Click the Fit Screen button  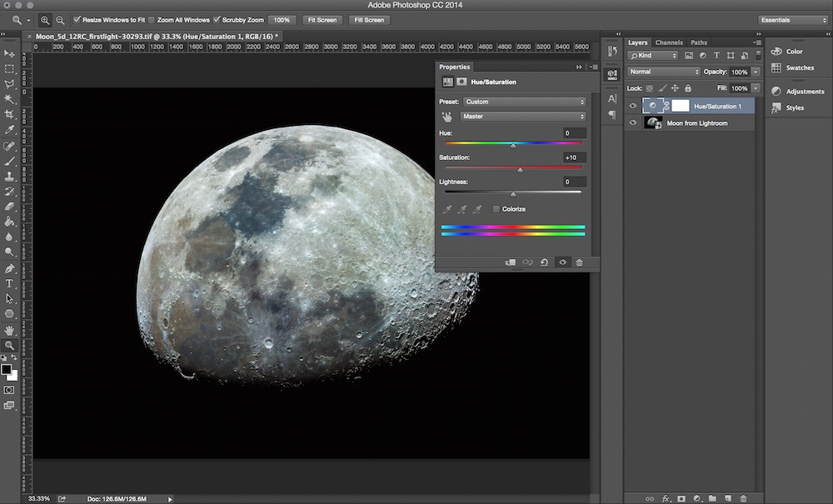tap(322, 20)
